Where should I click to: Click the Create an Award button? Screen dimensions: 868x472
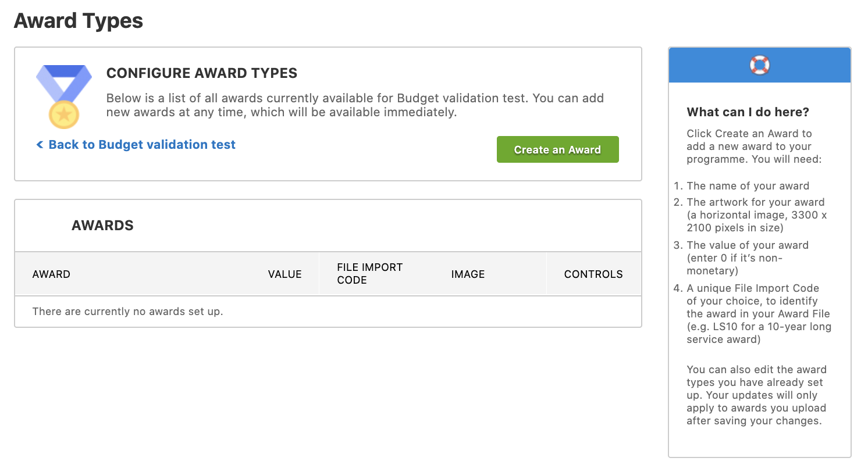(557, 149)
